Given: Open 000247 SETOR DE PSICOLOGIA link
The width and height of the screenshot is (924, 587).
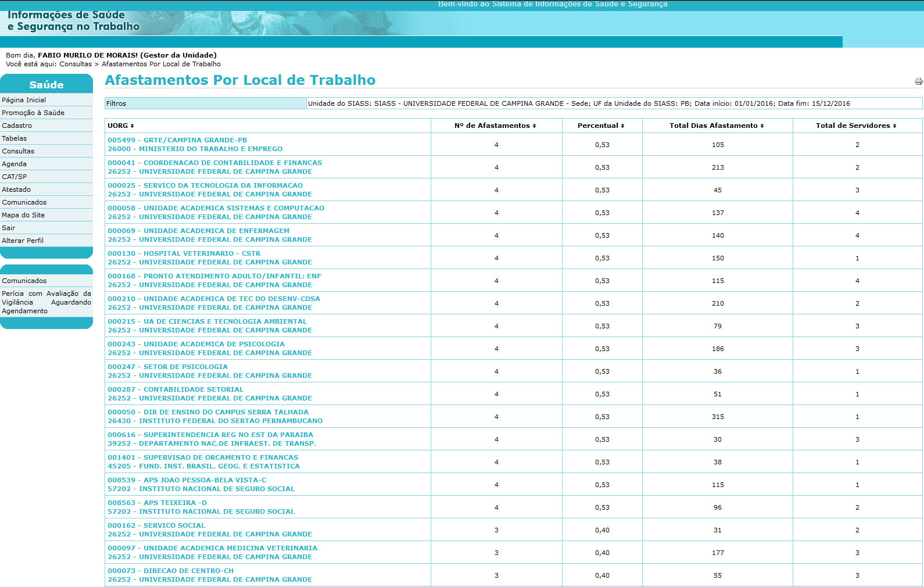Looking at the screenshot, I should (167, 367).
